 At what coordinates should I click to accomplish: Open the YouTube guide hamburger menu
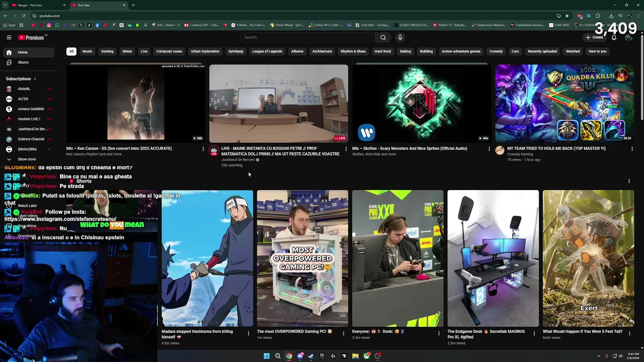pyautogui.click(x=9, y=37)
